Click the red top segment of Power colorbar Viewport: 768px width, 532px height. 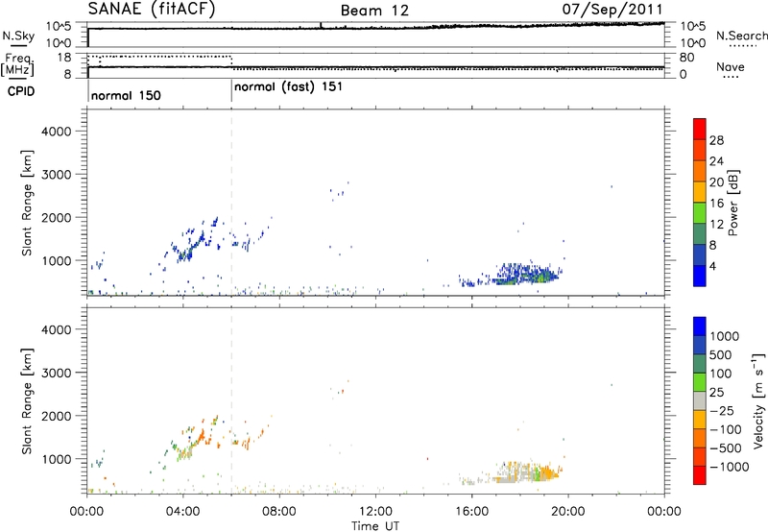point(700,130)
